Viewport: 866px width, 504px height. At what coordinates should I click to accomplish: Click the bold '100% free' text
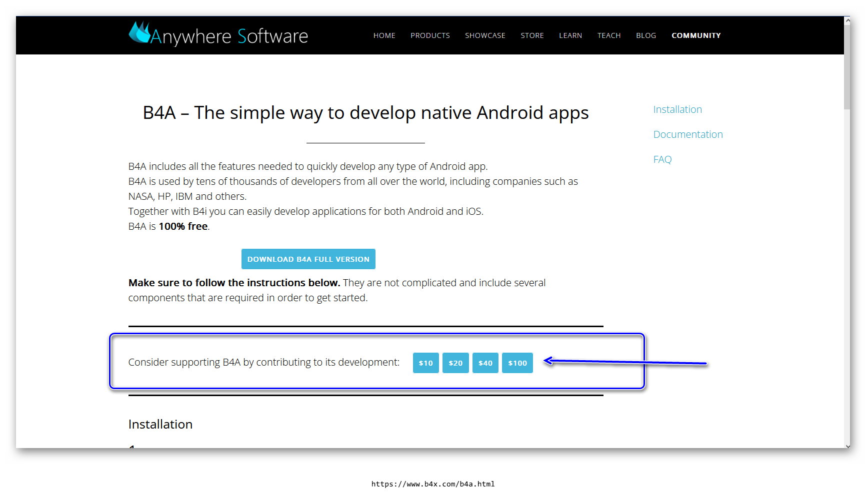pos(183,226)
